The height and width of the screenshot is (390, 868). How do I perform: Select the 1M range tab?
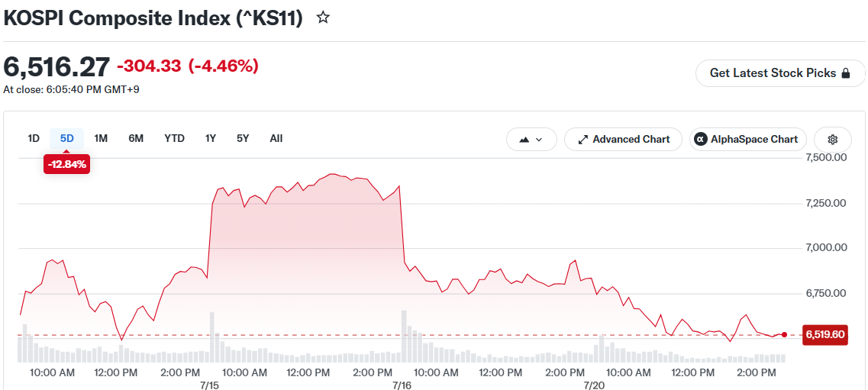[x=101, y=138]
